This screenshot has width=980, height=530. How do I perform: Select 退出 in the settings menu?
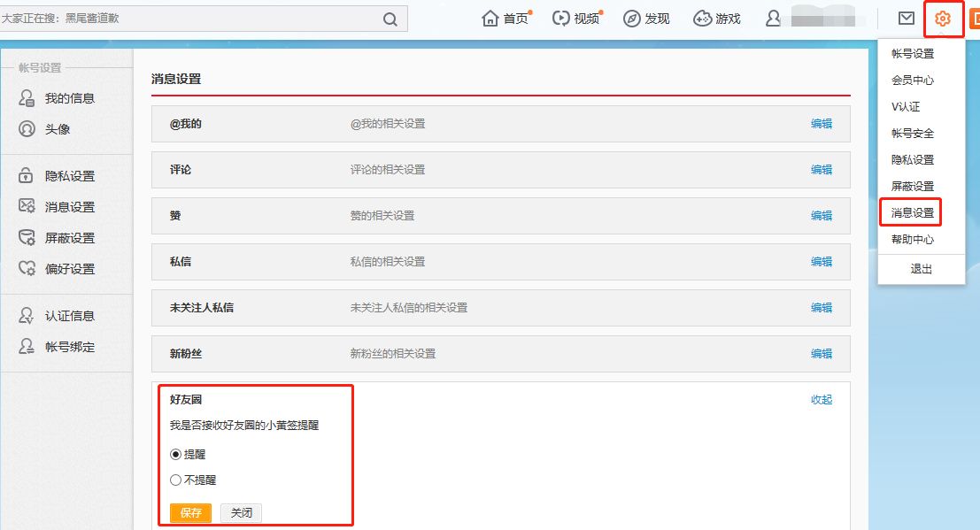921,269
